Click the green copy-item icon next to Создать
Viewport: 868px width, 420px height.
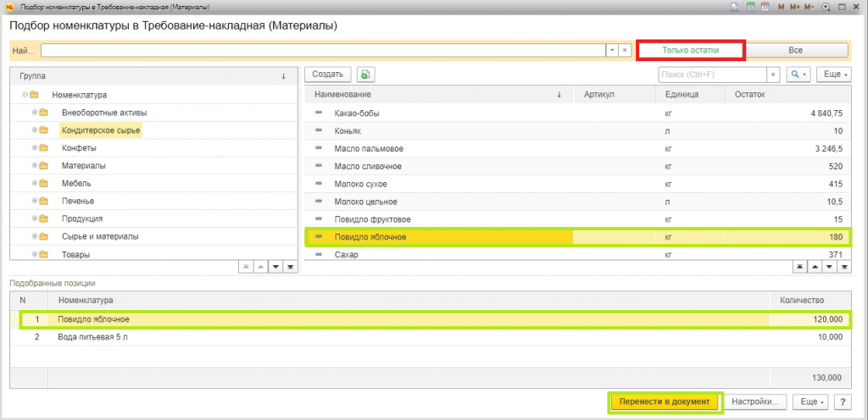[365, 74]
